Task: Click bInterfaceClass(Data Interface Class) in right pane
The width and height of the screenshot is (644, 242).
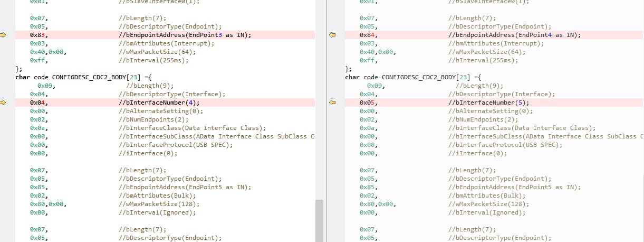Action: coord(522,128)
